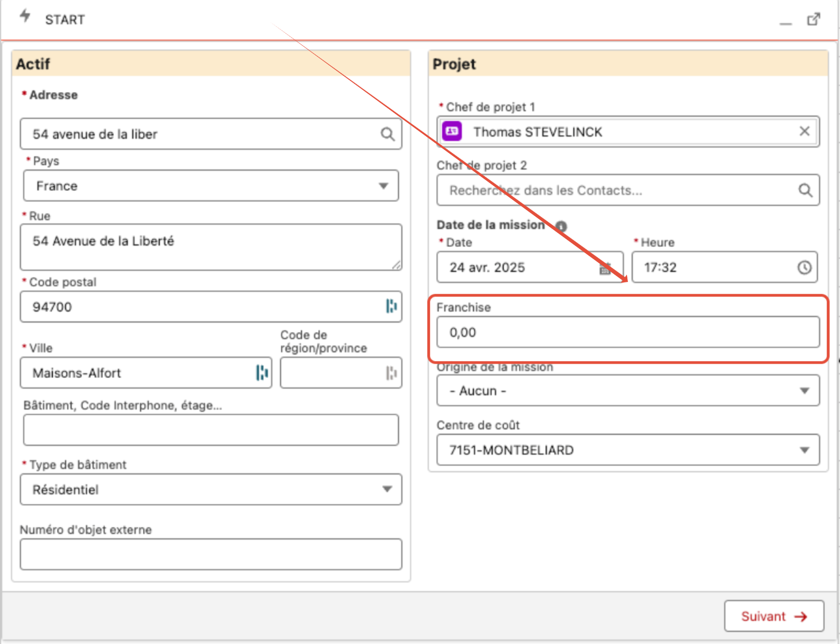
Task: Click the Heure field showing 17:32
Action: pos(725,267)
